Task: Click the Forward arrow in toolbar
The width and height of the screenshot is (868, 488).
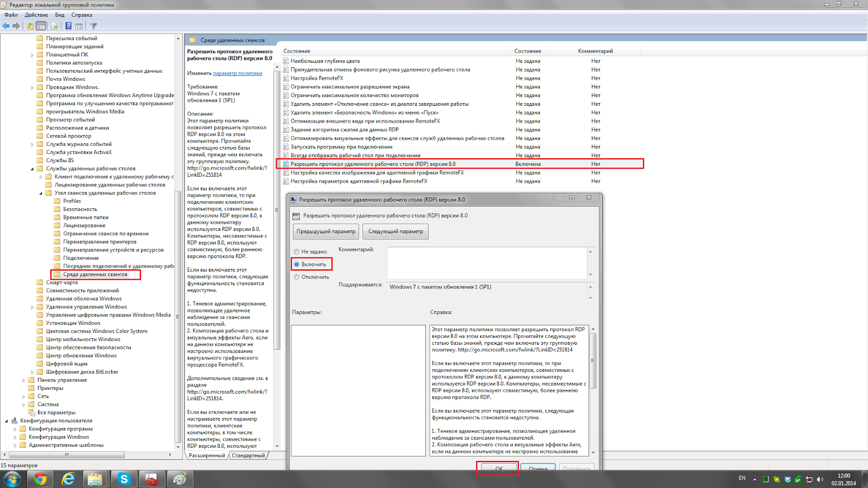Action: 16,26
